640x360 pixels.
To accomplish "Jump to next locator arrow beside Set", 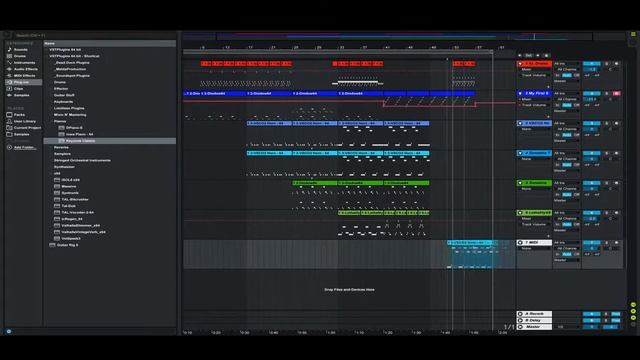I will pos(538,56).
